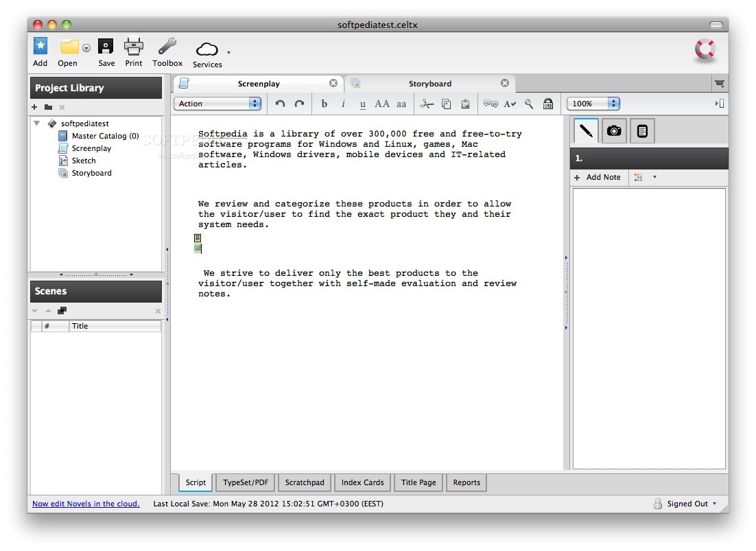
Task: Convert selection to lowercase aa
Action: point(401,104)
